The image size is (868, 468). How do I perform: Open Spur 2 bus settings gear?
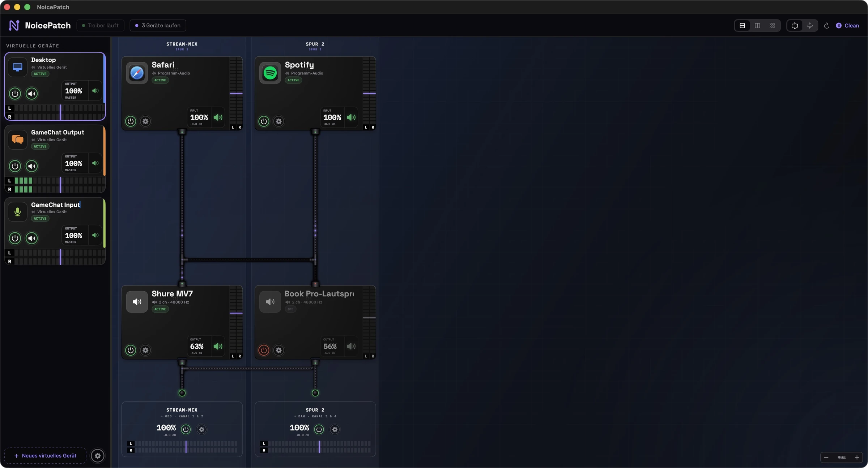[335, 429]
